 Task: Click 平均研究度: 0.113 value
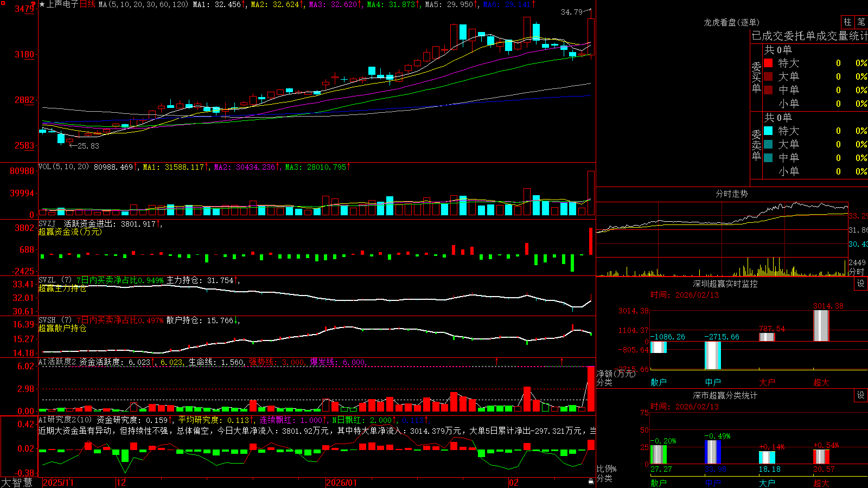(x=214, y=420)
